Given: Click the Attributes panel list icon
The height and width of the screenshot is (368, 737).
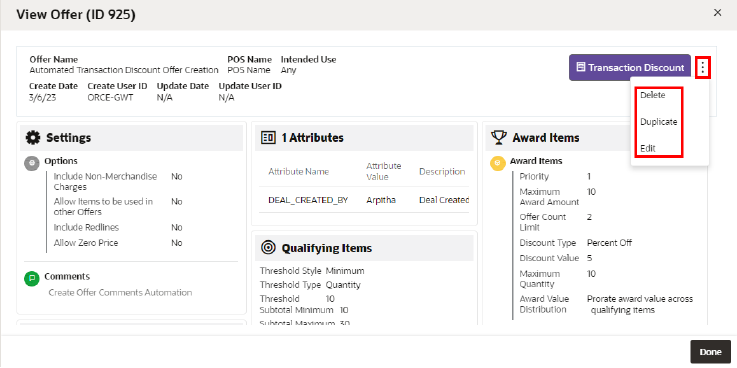Looking at the screenshot, I should (x=268, y=138).
